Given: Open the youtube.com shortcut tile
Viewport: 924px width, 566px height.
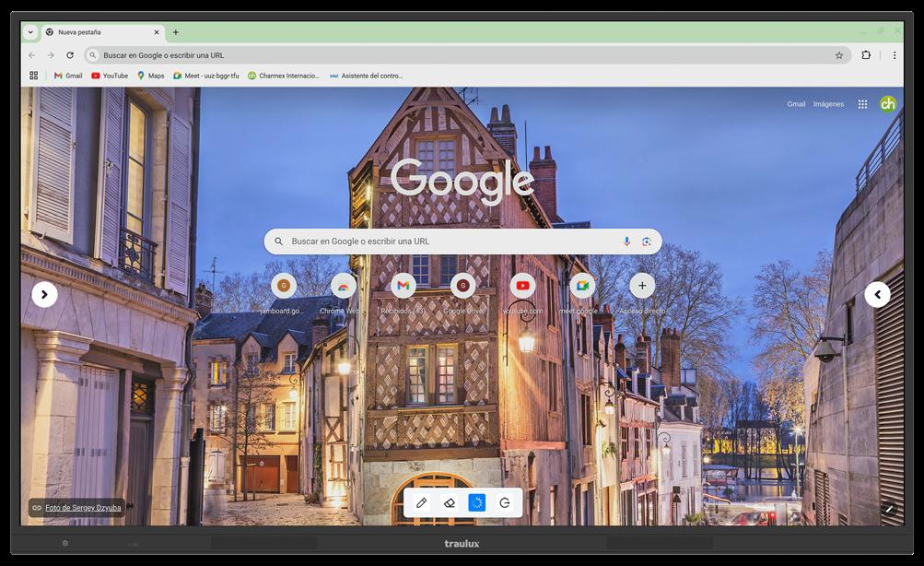Looking at the screenshot, I should pos(522,293).
